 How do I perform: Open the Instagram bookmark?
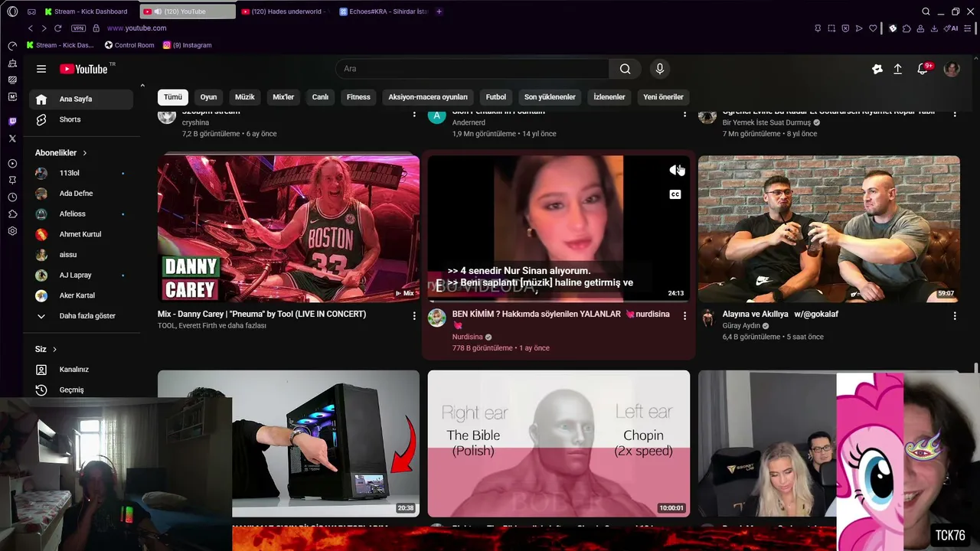[188, 45]
